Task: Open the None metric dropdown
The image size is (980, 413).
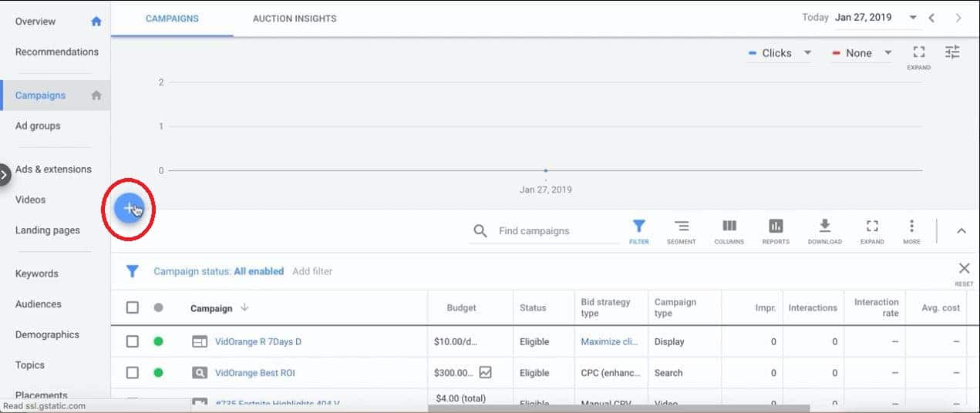Action: (x=862, y=53)
